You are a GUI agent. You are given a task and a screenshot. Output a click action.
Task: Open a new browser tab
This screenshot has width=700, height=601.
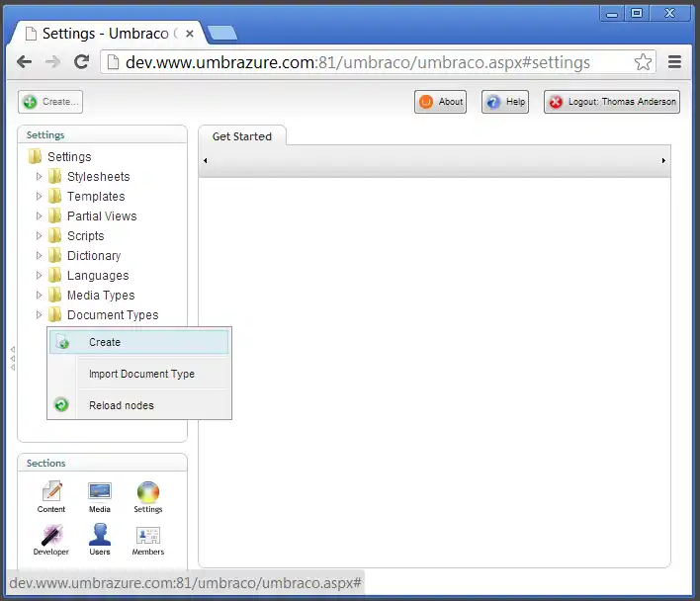pos(222,33)
